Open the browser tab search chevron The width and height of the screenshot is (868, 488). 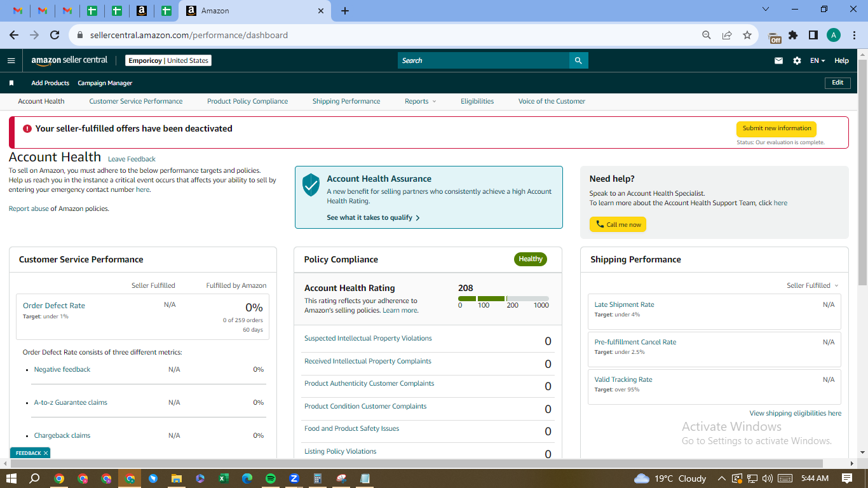coord(766,10)
